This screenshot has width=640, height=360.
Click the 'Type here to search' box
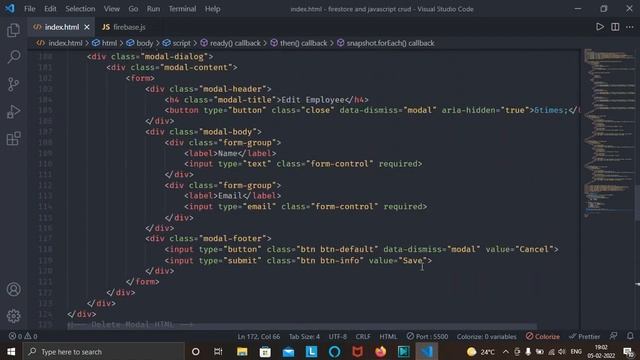click(104, 351)
